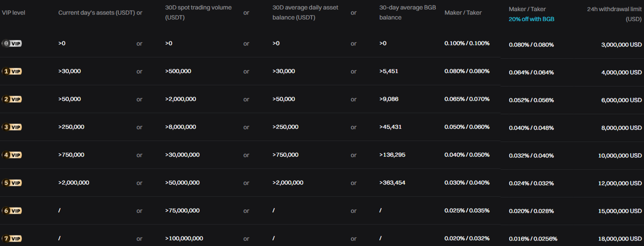Select the 0.065% / 0.070% Maker/Taker fee
The width and height of the screenshot is (644, 246).
(x=467, y=99)
